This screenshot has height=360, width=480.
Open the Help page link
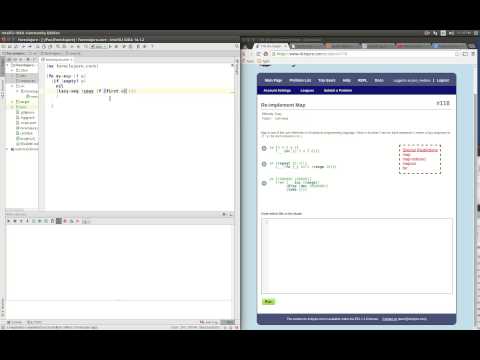pos(346,80)
